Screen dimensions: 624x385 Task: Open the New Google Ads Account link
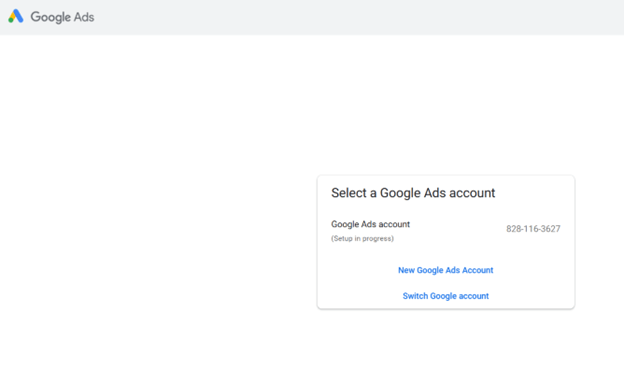pos(446,270)
